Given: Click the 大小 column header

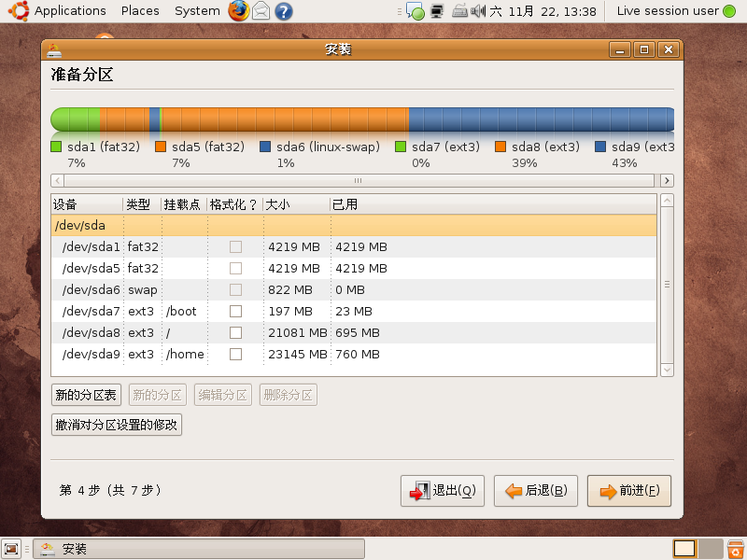Looking at the screenshot, I should pyautogui.click(x=296, y=204).
